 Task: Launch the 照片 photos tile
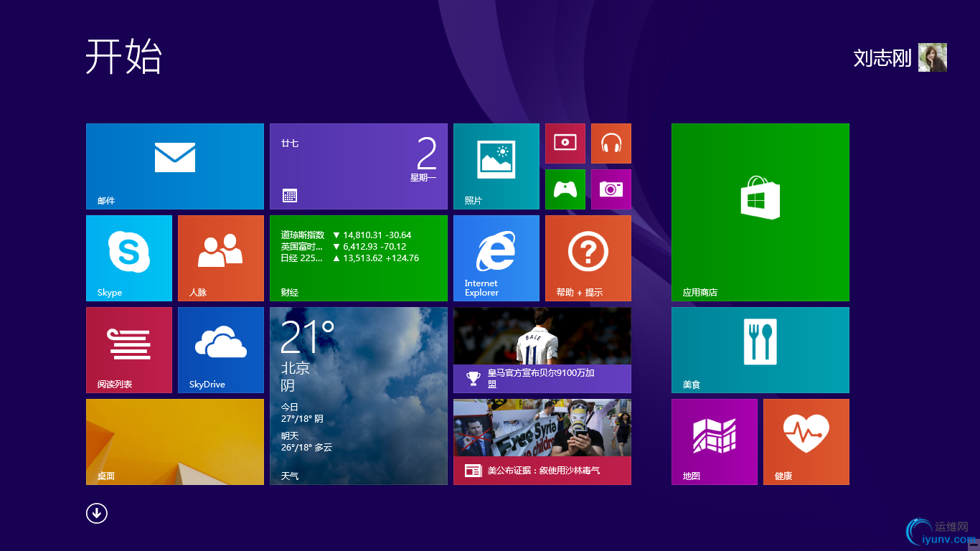coord(496,166)
